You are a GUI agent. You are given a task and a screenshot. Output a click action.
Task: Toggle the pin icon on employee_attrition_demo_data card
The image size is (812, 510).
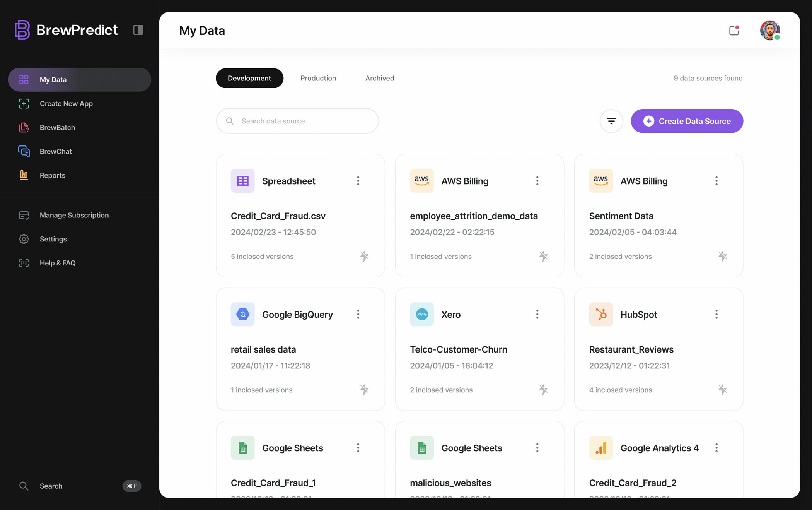pos(543,256)
